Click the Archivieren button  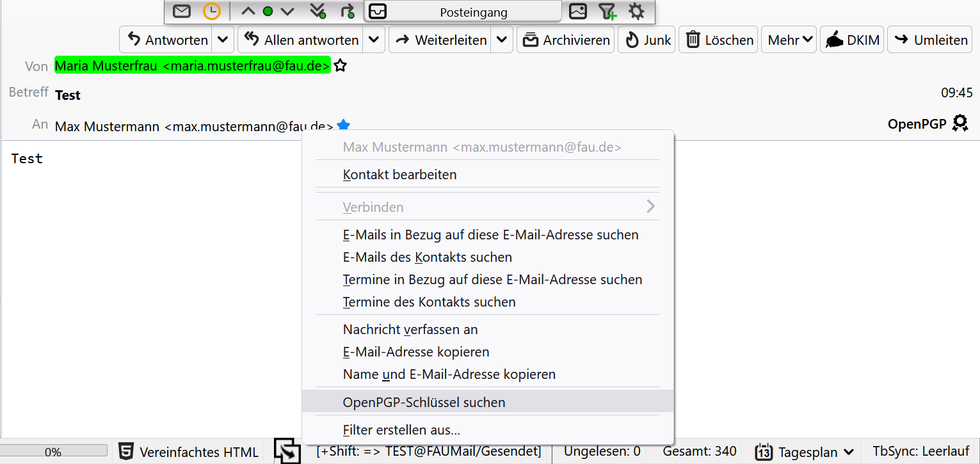click(x=566, y=40)
